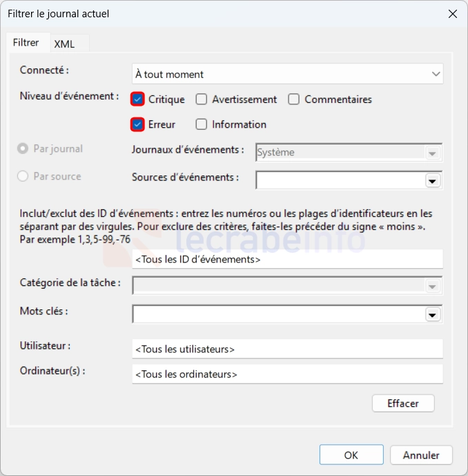The width and height of the screenshot is (468, 476).
Task: Uncheck the Erreur level checkbox
Action: pyautogui.click(x=137, y=124)
